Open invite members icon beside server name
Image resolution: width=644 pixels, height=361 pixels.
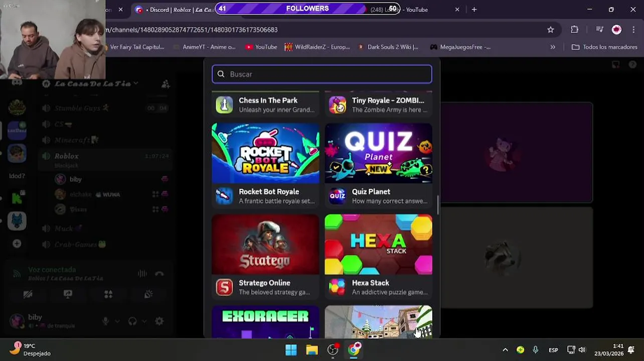(166, 84)
